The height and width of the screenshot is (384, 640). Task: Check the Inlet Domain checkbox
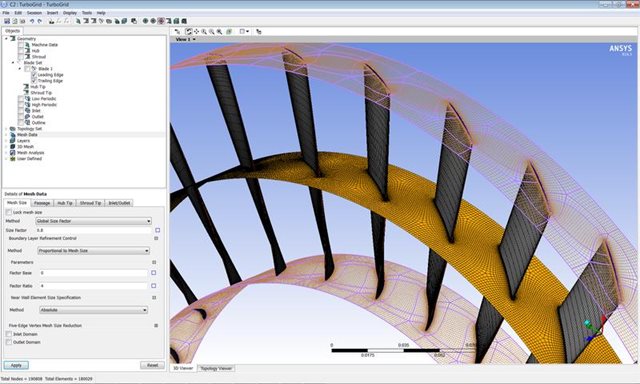click(x=9, y=334)
